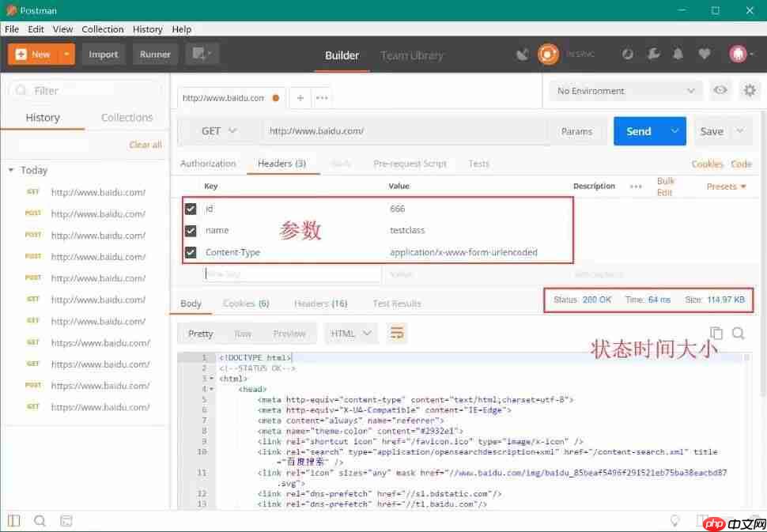The width and height of the screenshot is (767, 532).
Task: Open the HTML format dropdown
Action: click(351, 334)
